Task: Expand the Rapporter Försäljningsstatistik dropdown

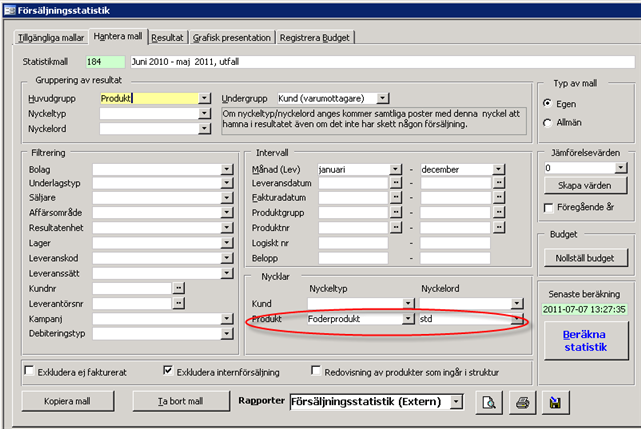Action: tap(456, 402)
